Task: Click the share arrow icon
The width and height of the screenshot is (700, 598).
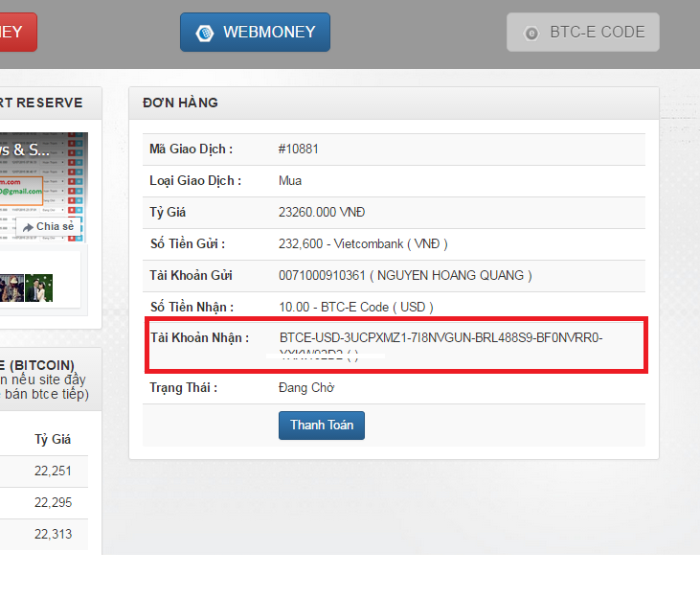Action: click(x=28, y=227)
